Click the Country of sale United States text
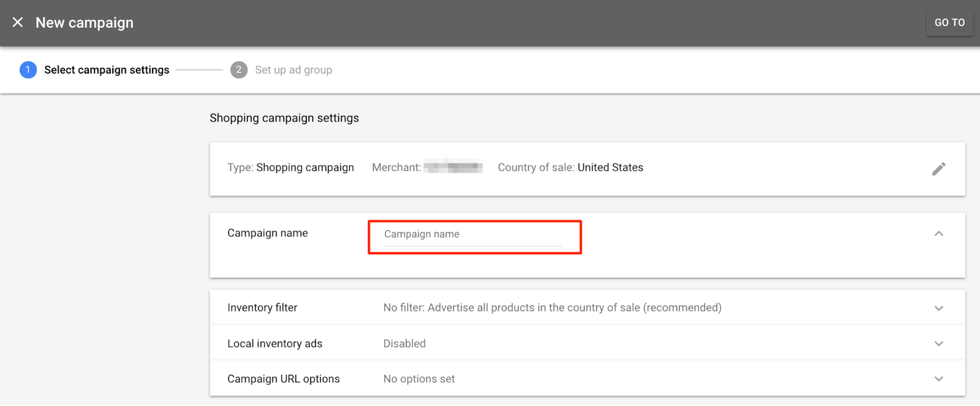Viewport: 980px width, 406px height. (570, 168)
